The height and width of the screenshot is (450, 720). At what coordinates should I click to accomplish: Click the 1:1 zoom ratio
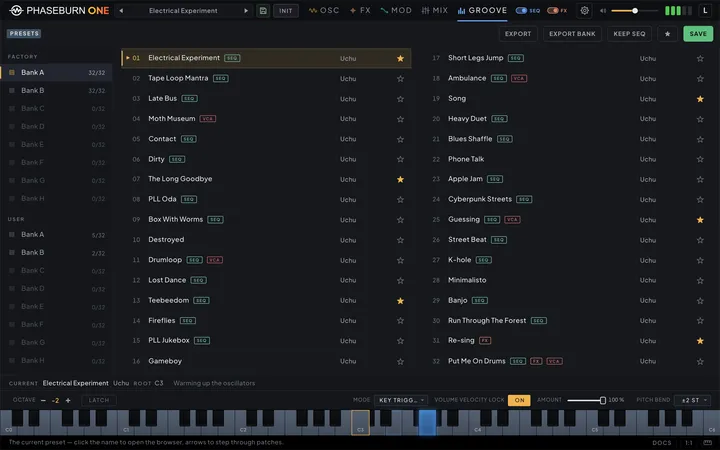tap(689, 443)
